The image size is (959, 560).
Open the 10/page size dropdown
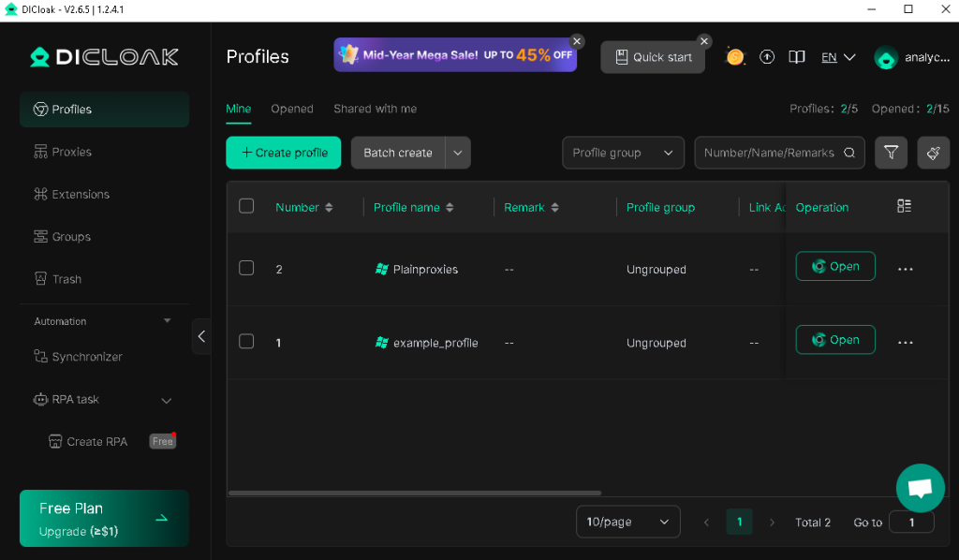[627, 522]
